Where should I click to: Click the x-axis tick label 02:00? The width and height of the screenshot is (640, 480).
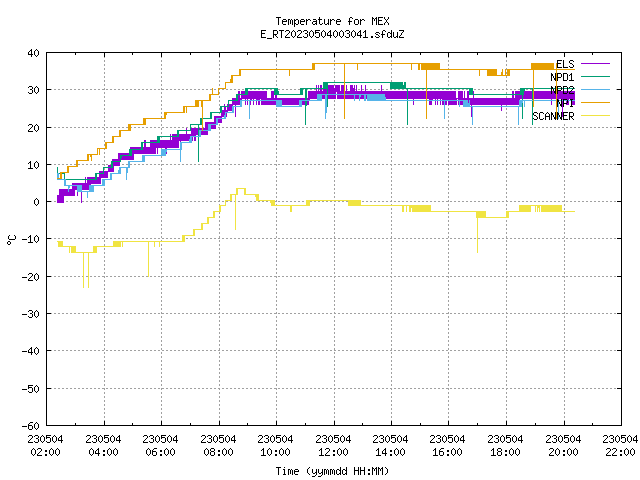coord(46,452)
